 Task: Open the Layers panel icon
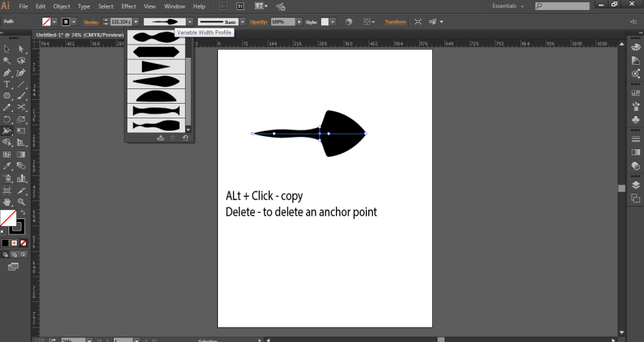point(636,185)
